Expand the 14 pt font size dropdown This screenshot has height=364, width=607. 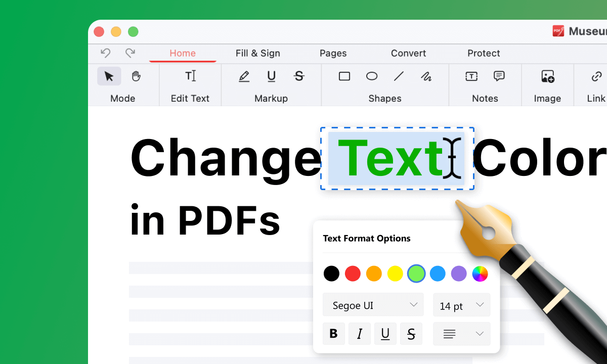461,305
